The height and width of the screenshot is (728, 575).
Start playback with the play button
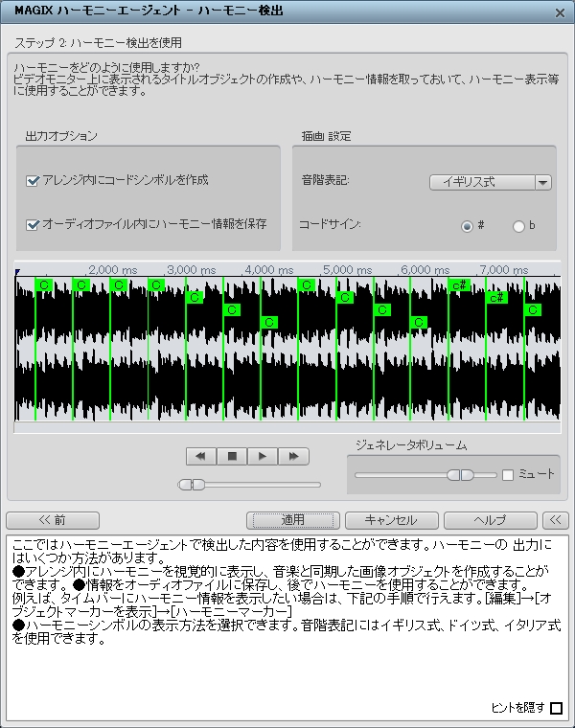pos(263,456)
